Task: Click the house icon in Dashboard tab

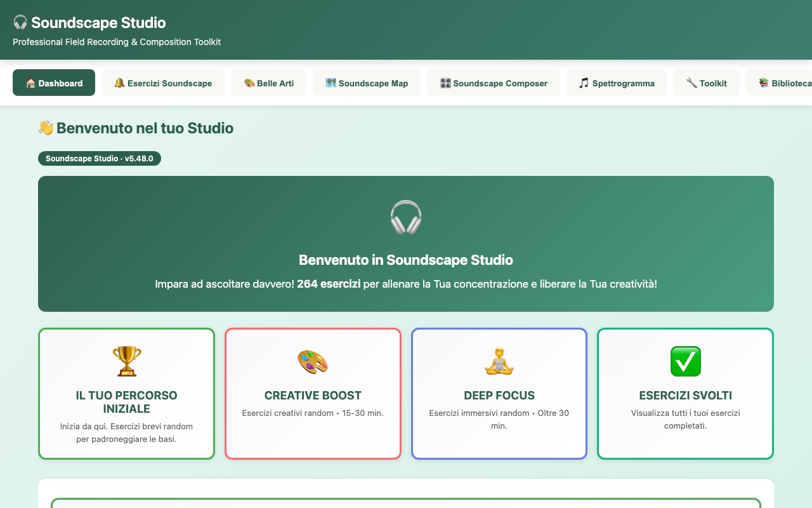Action: [x=30, y=83]
